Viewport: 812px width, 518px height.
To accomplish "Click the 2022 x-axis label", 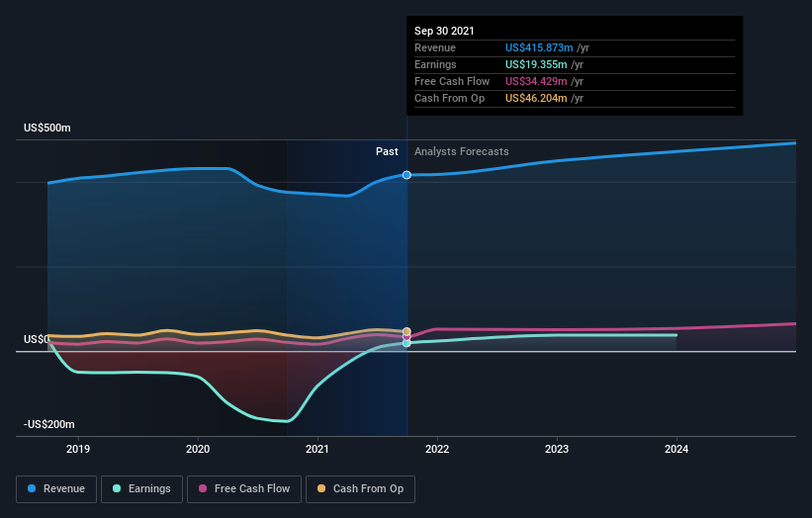I will click(437, 449).
